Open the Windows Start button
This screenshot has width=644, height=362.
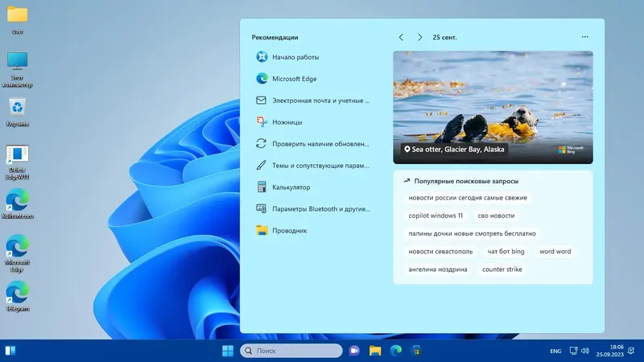pyautogui.click(x=228, y=351)
